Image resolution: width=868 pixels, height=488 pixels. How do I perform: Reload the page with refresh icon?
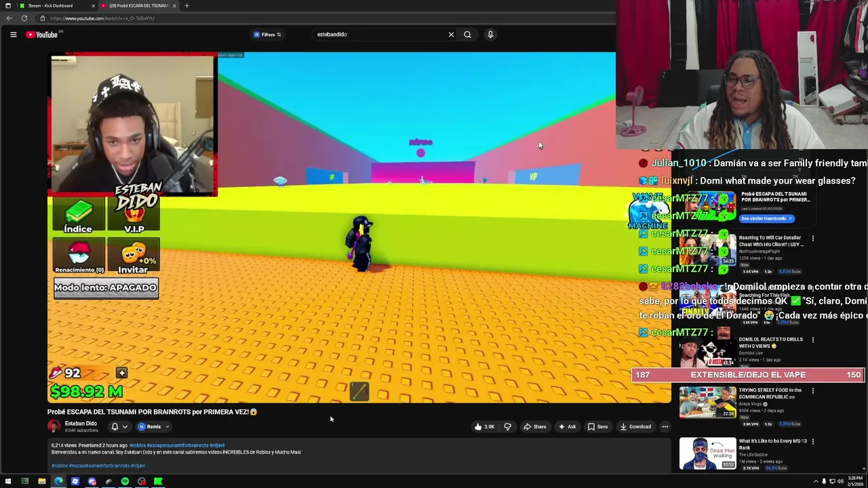coord(24,18)
